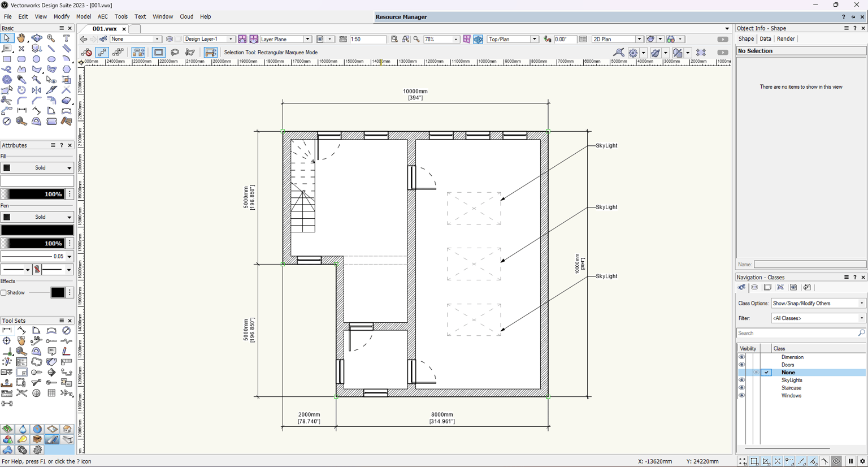Viewport: 868px width, 467px height.
Task: Open the Top/Plan view dropdown
Action: [513, 39]
